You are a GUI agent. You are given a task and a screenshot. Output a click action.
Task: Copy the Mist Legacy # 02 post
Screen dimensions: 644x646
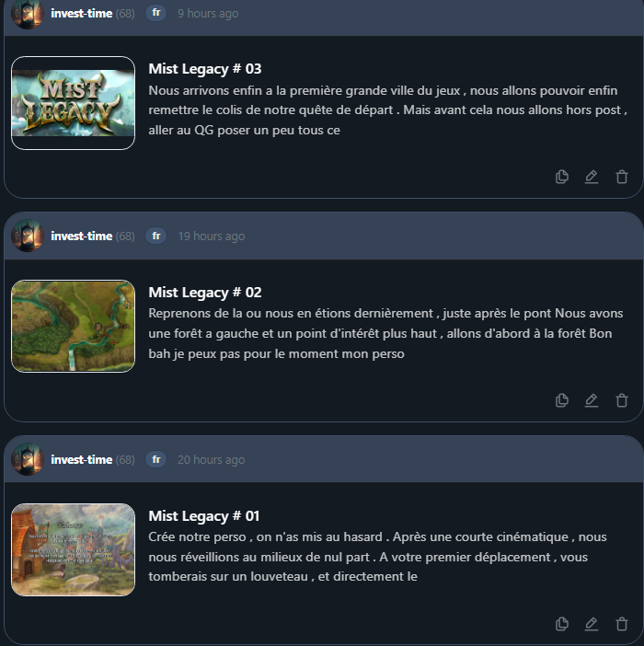(561, 400)
